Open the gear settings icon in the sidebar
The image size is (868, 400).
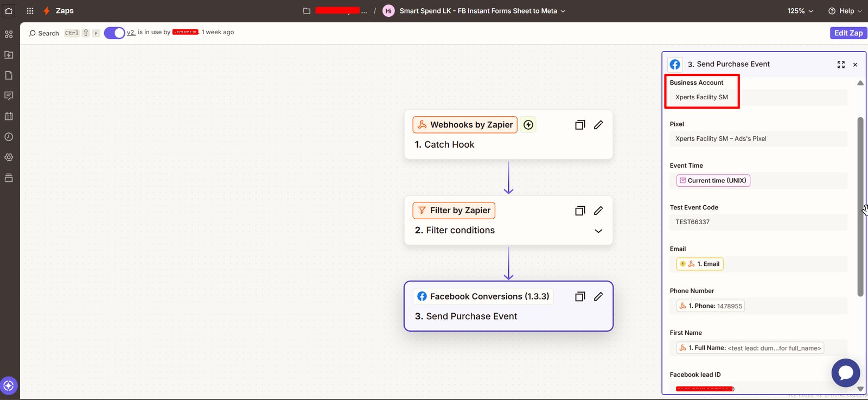click(x=9, y=157)
